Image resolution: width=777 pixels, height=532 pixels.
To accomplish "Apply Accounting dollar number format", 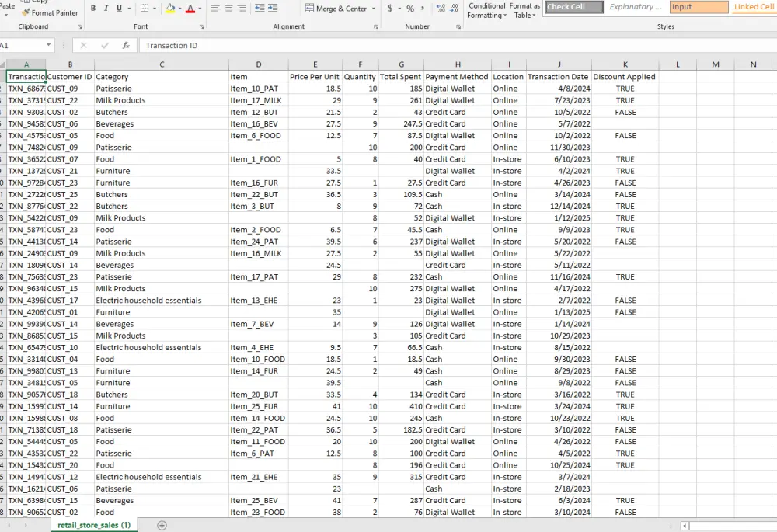I will (x=391, y=9).
